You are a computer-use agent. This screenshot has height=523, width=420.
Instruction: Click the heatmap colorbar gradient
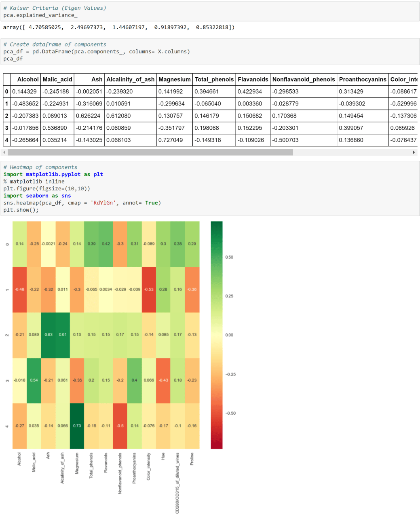[x=217, y=335]
